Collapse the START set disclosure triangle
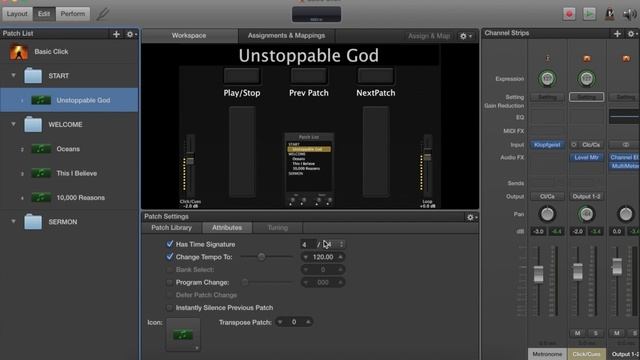The height and width of the screenshot is (360, 640). click(13, 76)
